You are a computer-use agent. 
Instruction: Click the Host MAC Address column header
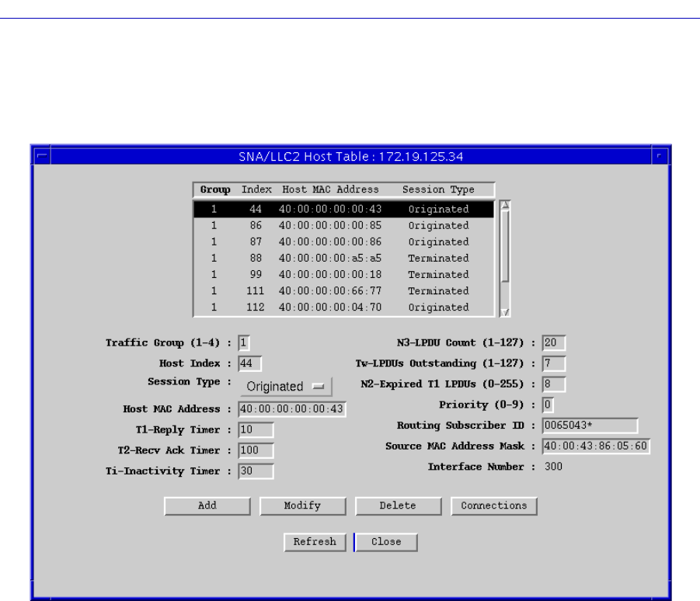(330, 189)
